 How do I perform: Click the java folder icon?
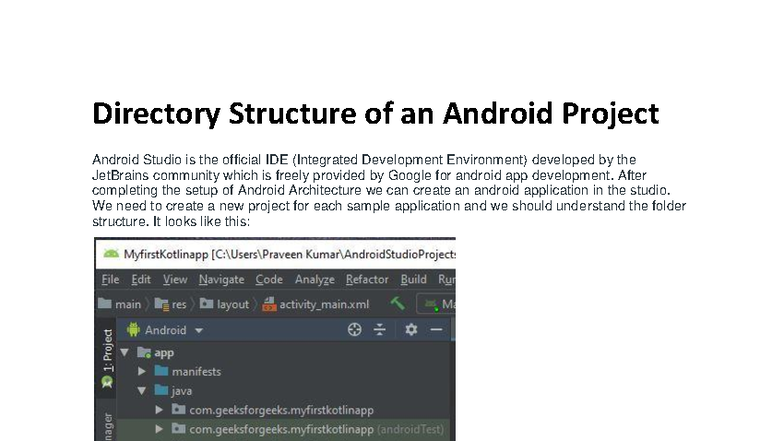click(x=161, y=390)
